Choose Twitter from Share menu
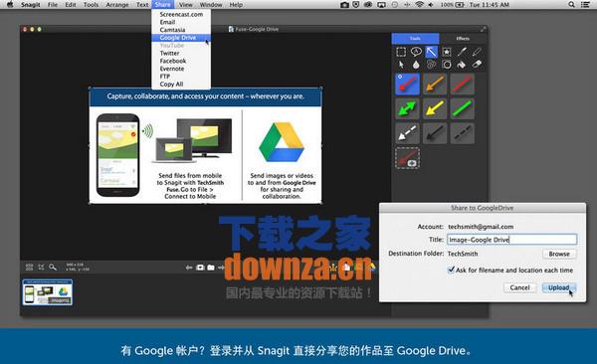 click(x=181, y=54)
